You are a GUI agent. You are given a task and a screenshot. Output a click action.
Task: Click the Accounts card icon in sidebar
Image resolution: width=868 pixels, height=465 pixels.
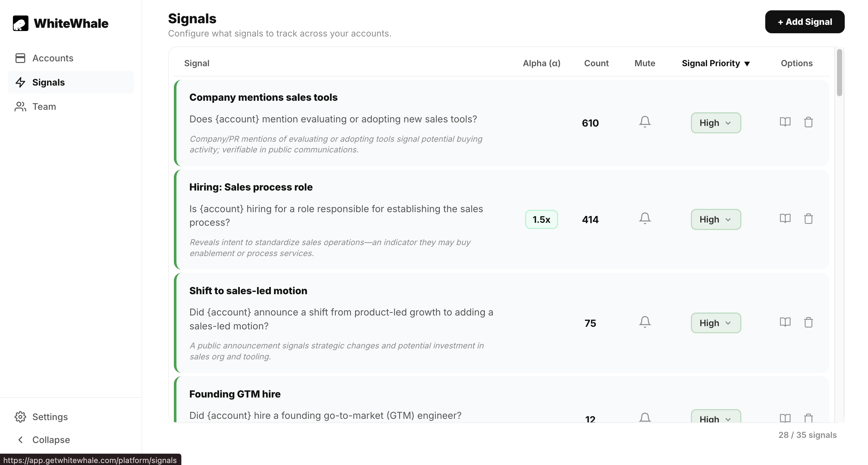point(20,58)
